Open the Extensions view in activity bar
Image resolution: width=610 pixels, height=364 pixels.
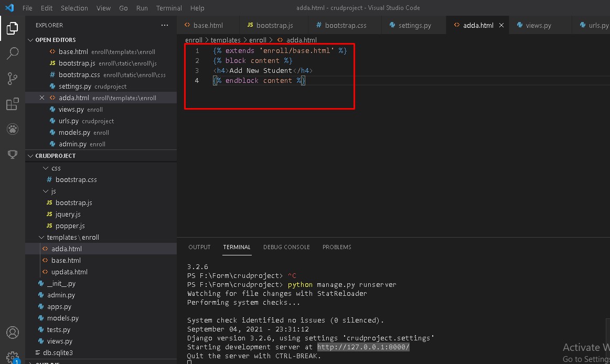pyautogui.click(x=13, y=104)
